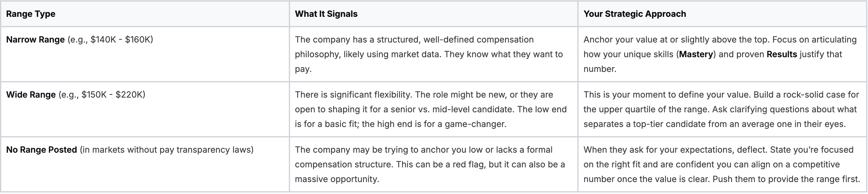Click the significant flexibility description cell
Image resolution: width=868 pixels, height=194 pixels.
tap(431, 109)
